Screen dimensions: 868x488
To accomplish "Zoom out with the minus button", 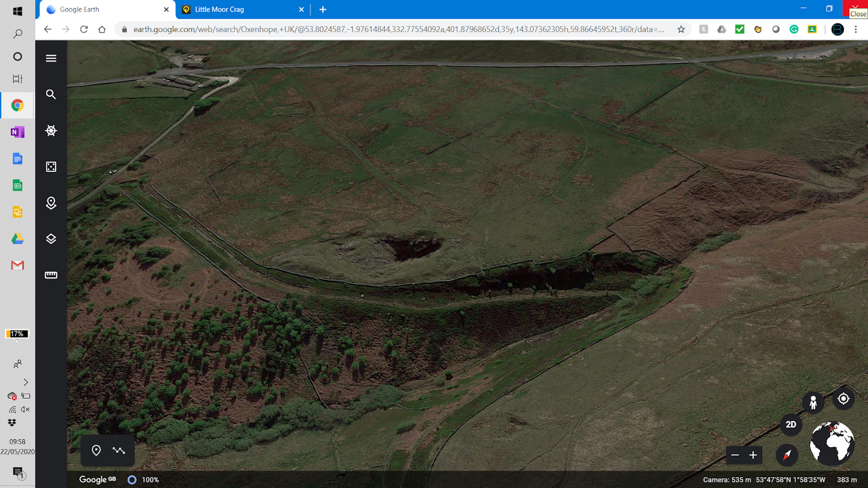I will 735,455.
